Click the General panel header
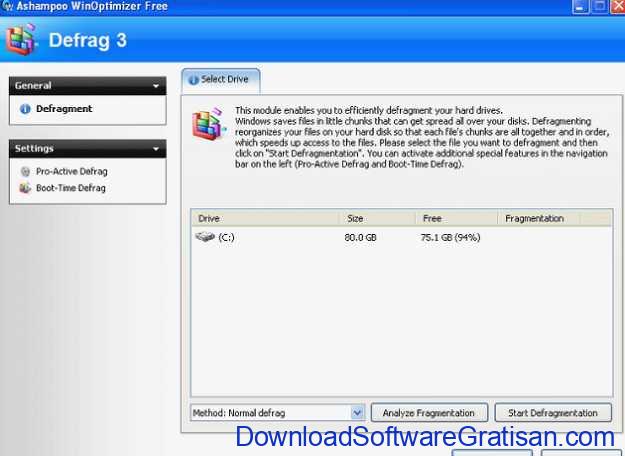This screenshot has width=625, height=456. coord(87,86)
